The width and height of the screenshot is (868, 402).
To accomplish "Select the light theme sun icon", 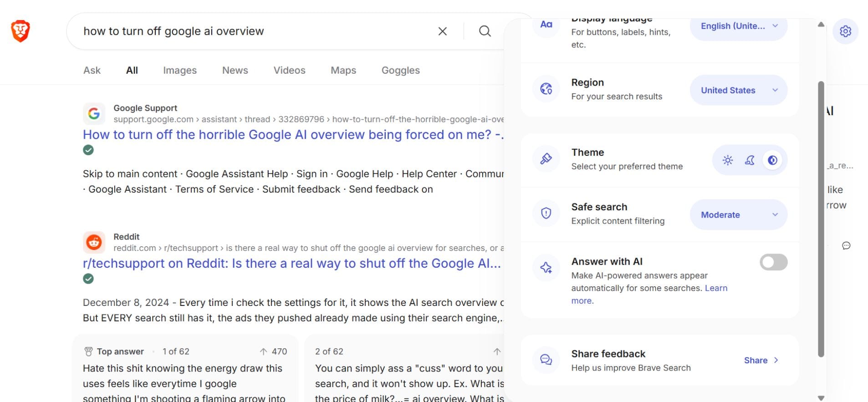I will coord(728,160).
